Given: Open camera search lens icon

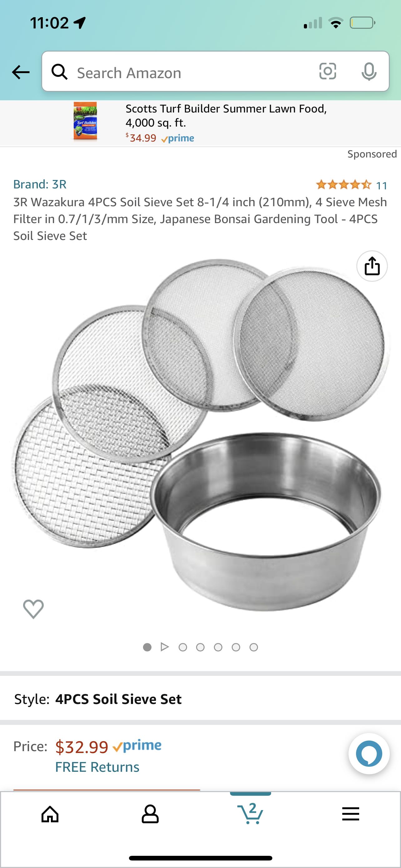Looking at the screenshot, I should 327,71.
